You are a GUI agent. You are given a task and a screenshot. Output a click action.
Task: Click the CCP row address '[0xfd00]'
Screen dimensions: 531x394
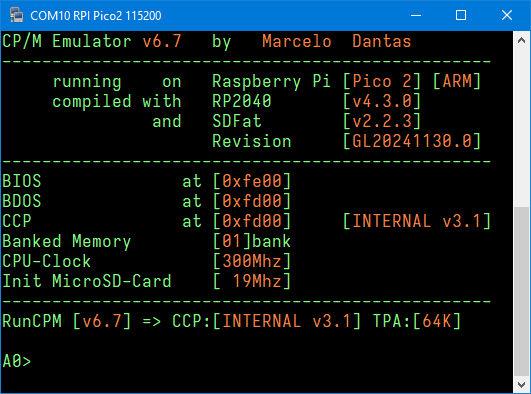[x=252, y=221]
